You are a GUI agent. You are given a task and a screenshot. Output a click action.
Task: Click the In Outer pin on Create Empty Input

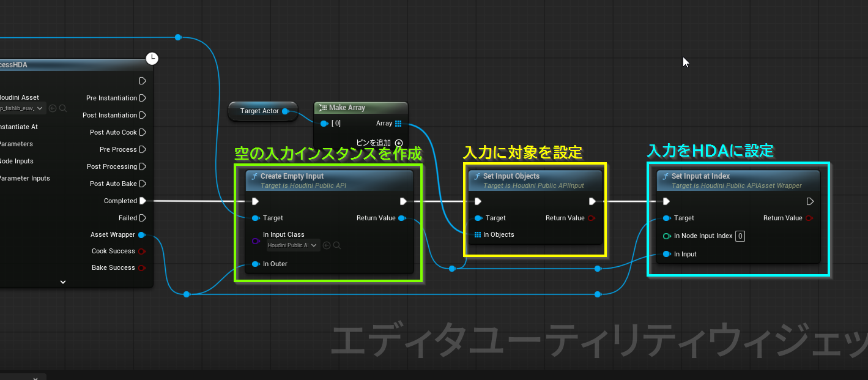coord(255,264)
